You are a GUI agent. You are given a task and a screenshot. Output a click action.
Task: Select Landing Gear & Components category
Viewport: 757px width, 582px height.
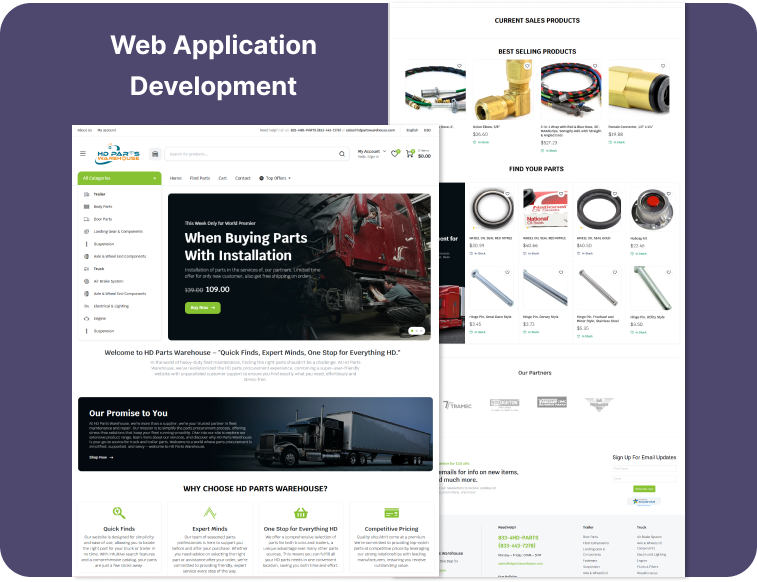point(119,231)
